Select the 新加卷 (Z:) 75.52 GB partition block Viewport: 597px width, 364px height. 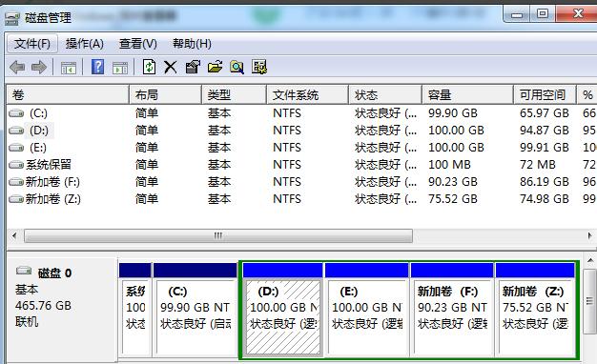click(x=535, y=310)
